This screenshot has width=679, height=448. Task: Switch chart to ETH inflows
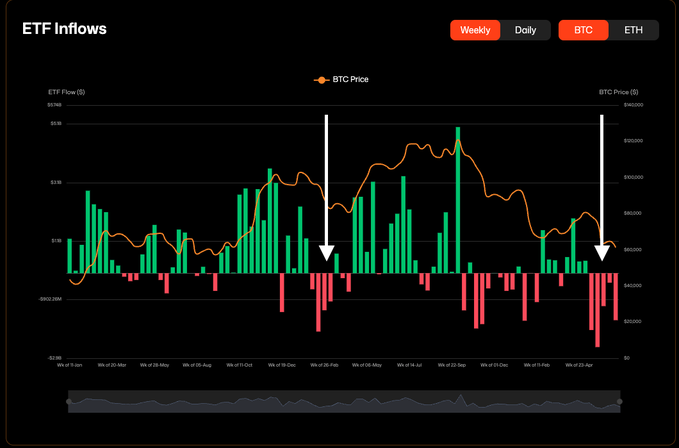[633, 30]
